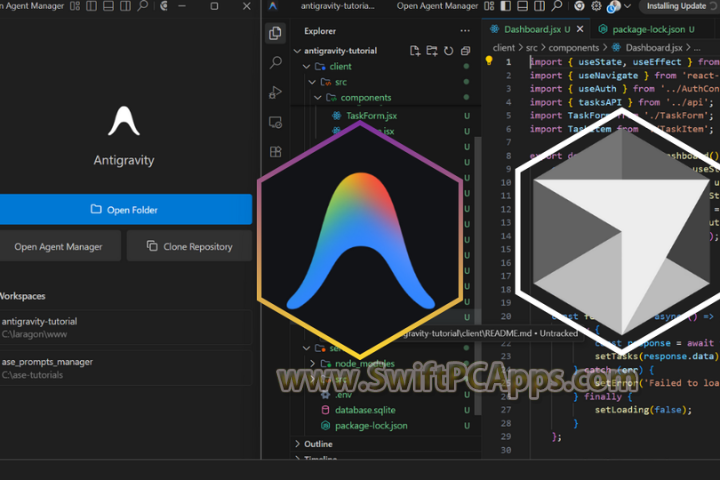Open the Extensions view in activity bar
The image size is (720, 480).
click(276, 152)
